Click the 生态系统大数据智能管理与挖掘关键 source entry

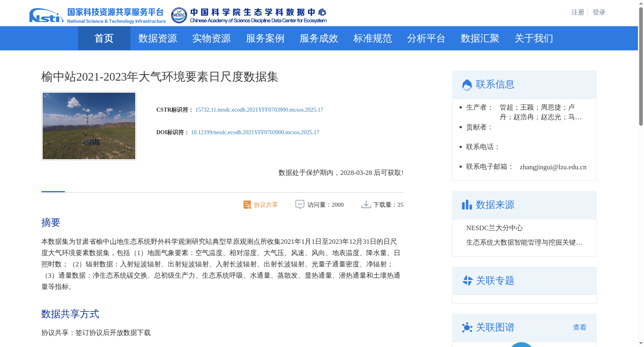(x=524, y=242)
